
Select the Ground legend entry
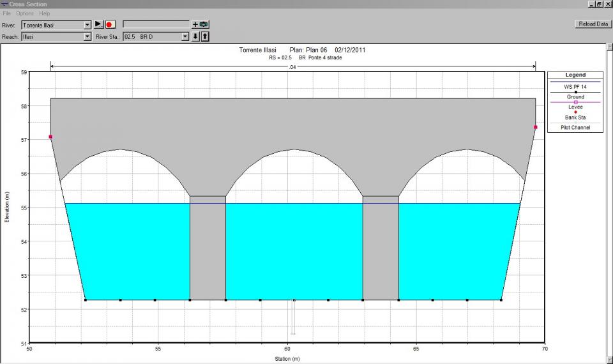[x=575, y=97]
